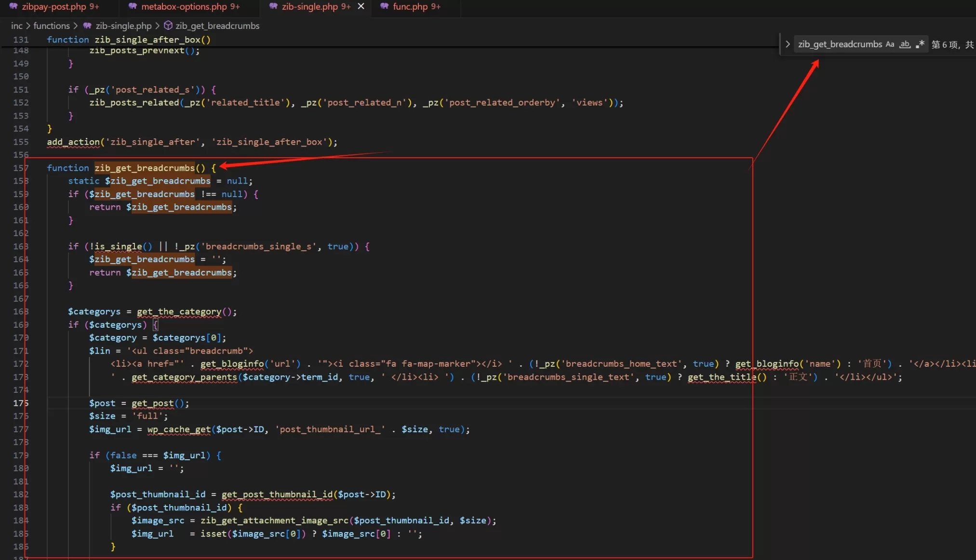This screenshot has width=976, height=560.
Task: Toggle Use Regular Expression (.*) in find
Action: 920,44
